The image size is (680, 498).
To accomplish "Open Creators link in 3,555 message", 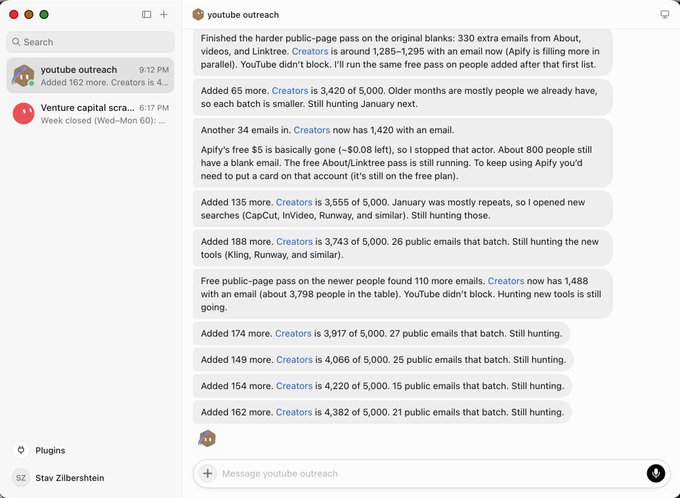I will 294,202.
